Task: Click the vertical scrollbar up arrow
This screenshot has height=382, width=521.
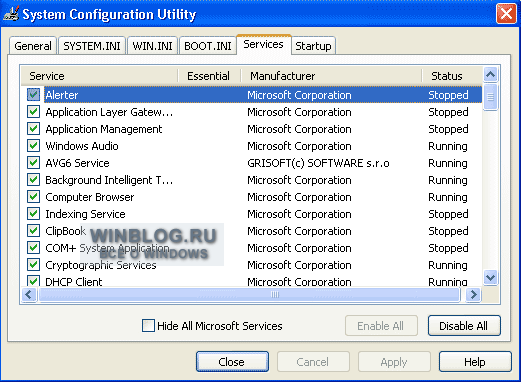Action: [490, 74]
